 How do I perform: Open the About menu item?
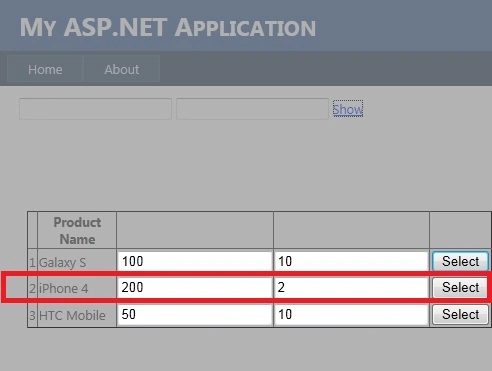pos(121,69)
